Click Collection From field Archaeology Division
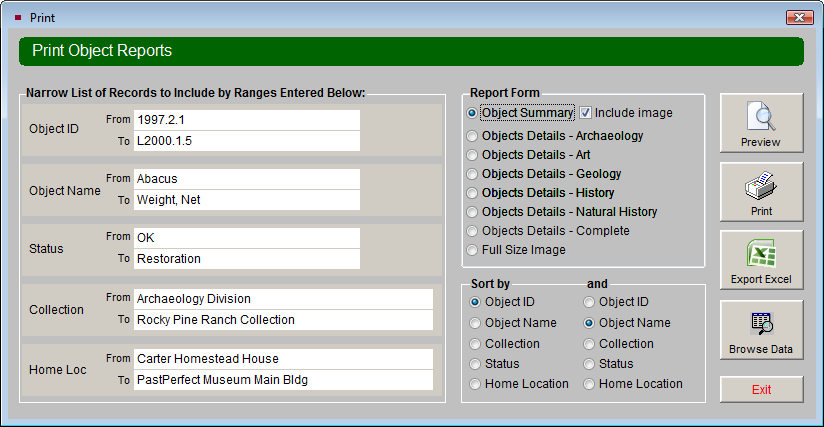 (x=283, y=298)
